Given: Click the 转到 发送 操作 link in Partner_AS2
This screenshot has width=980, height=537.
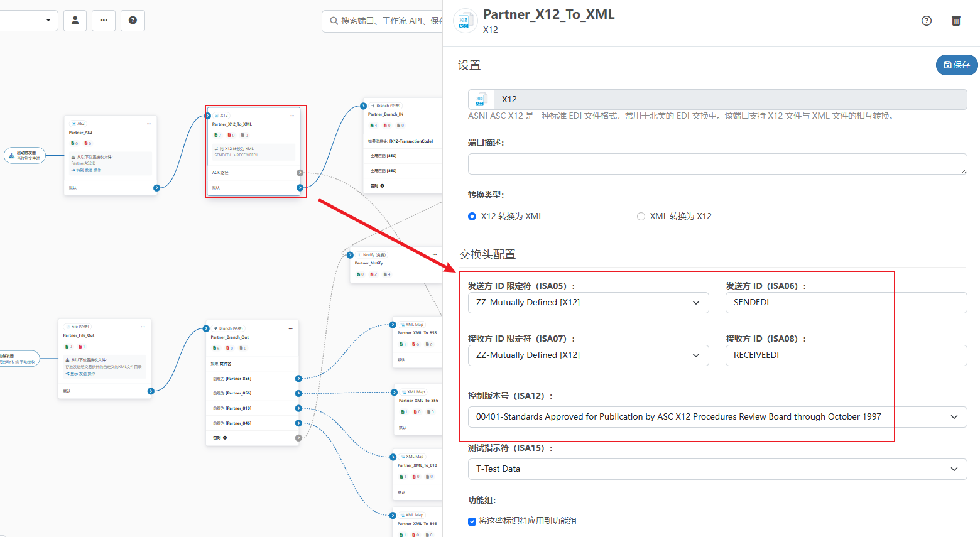Looking at the screenshot, I should [88, 170].
